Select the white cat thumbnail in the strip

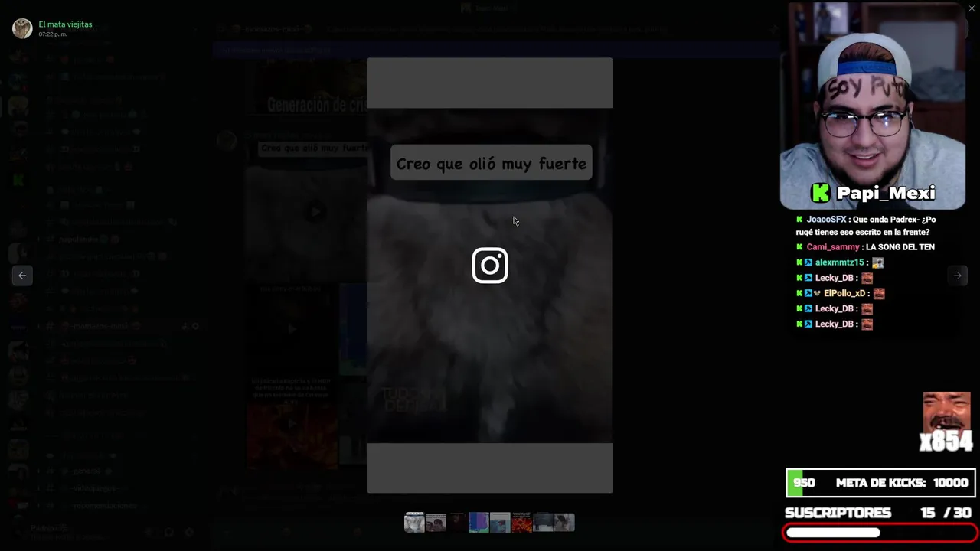pyautogui.click(x=414, y=523)
